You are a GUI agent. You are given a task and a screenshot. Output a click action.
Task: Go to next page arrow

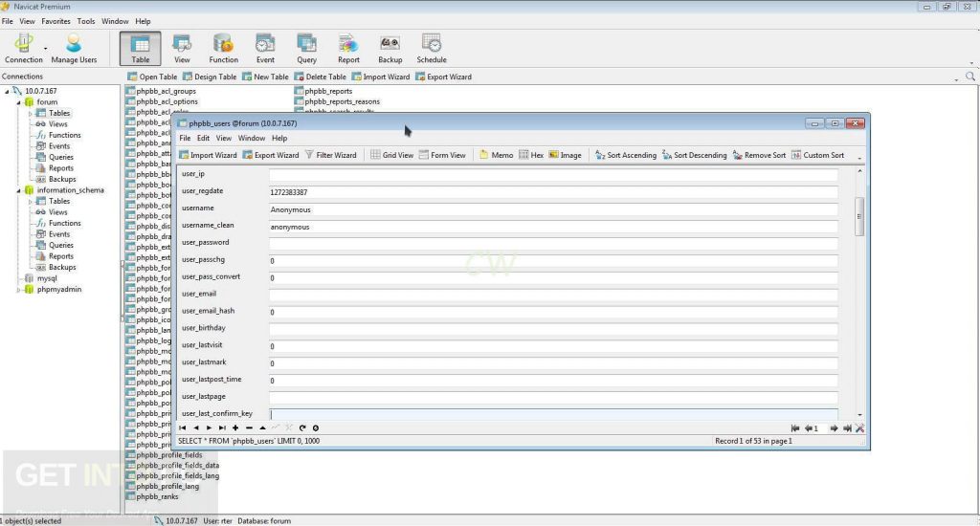pos(834,427)
